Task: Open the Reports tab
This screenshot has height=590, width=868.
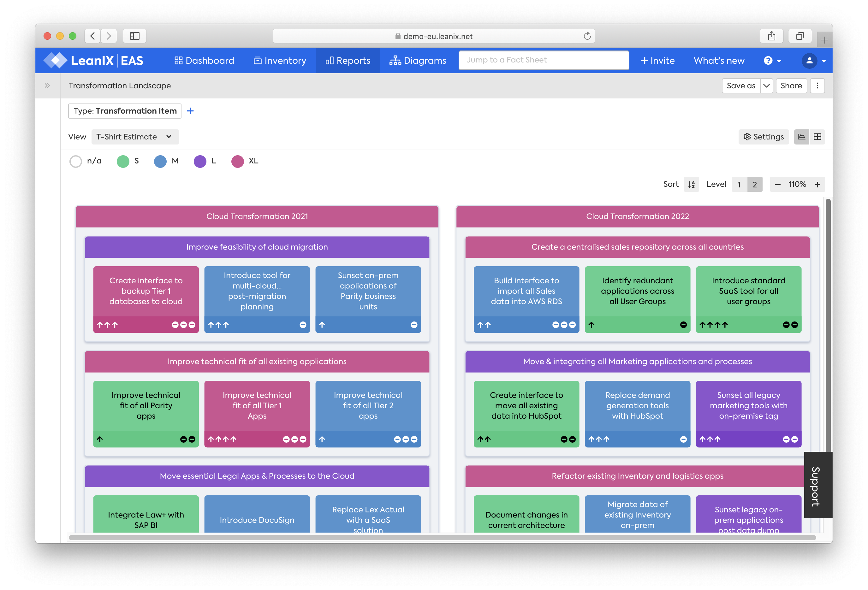Action: pyautogui.click(x=348, y=61)
